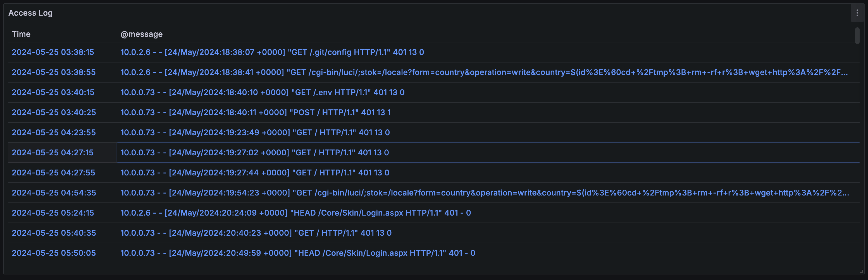Click the 10.0.2.6 HEAD Login.aspx message
This screenshot has width=868, height=280.
point(295,213)
